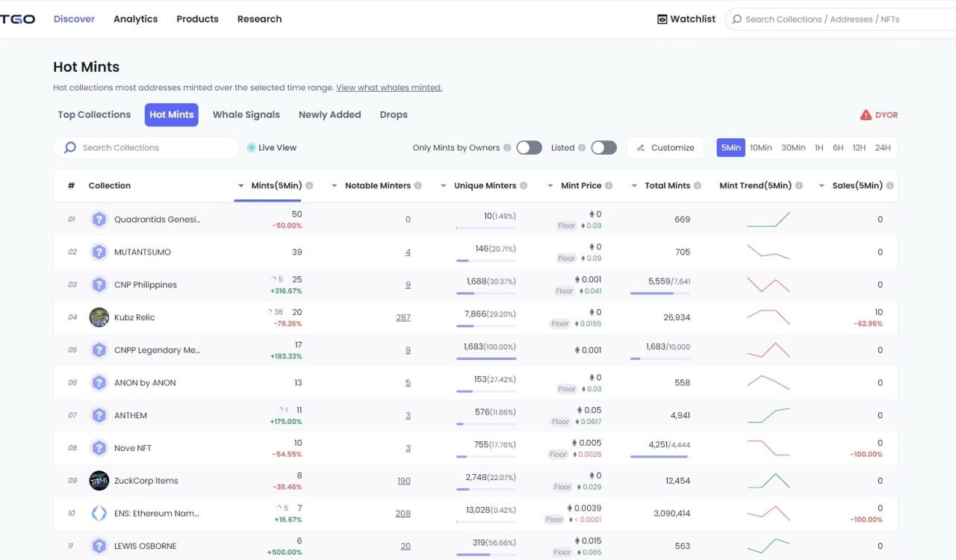Screen dimensions: 956x560
Task: Click the Quadrantids Genesis collection avatar
Action: (x=99, y=220)
